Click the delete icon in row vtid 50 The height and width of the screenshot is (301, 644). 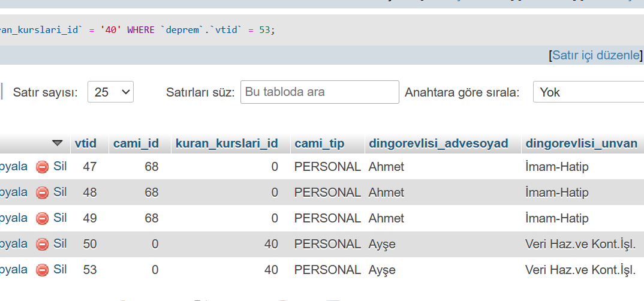pyautogui.click(x=42, y=244)
